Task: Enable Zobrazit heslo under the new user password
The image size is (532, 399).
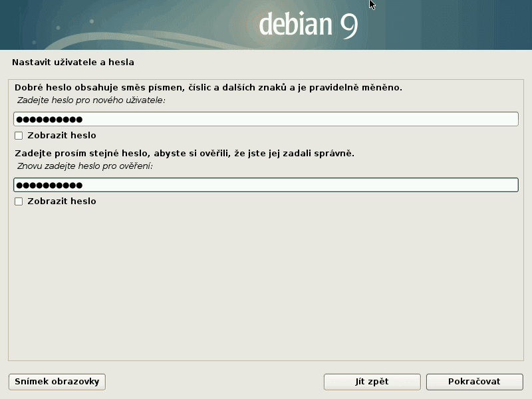Action: (x=19, y=136)
